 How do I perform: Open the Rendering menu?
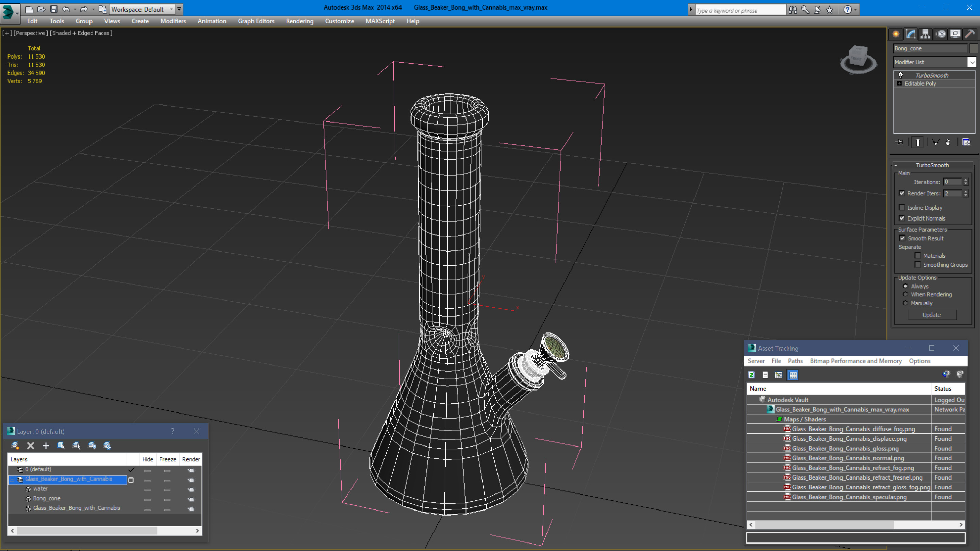[x=299, y=21]
